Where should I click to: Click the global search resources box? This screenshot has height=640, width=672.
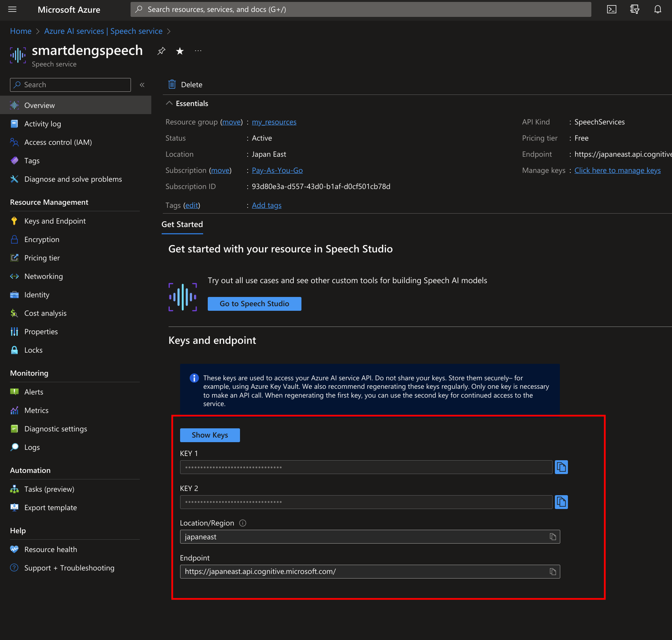(x=361, y=9)
